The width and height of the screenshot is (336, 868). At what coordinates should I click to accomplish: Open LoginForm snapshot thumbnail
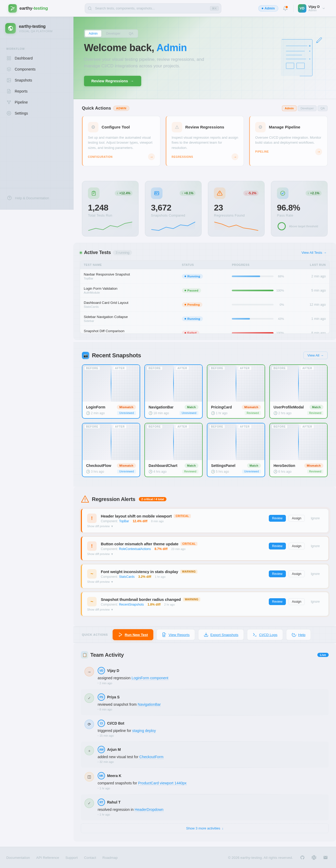[111, 384]
